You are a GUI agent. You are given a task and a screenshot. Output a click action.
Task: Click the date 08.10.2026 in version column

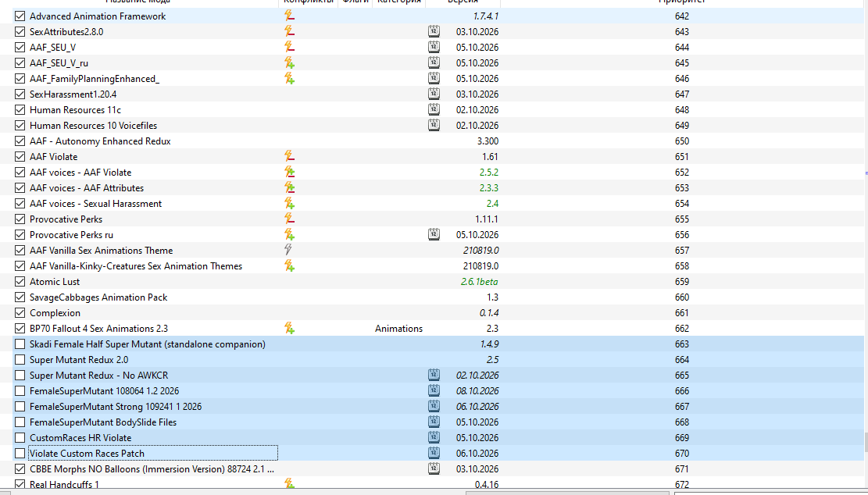click(x=477, y=391)
